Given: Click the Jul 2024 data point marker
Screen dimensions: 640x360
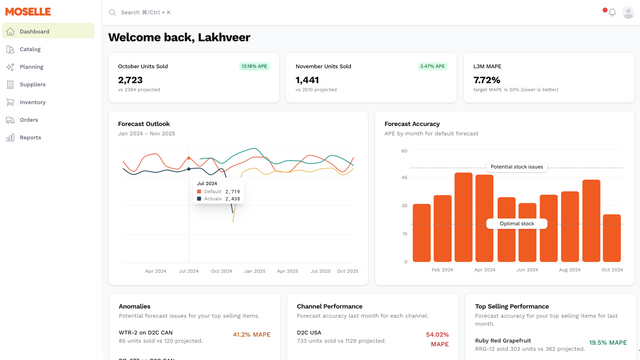Looking at the screenshot, I should (189, 158).
